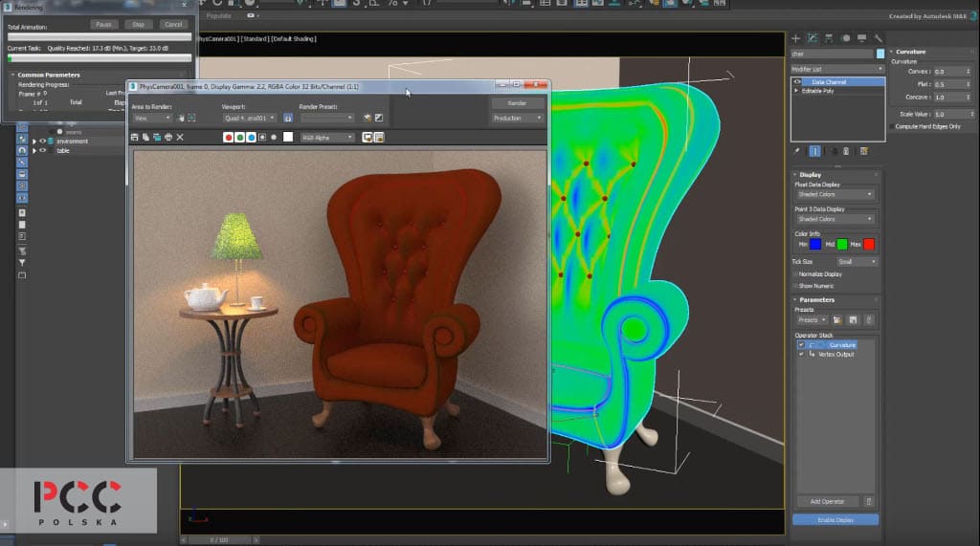Open Area to Render dropdown
This screenshot has width=980, height=546.
pos(151,118)
